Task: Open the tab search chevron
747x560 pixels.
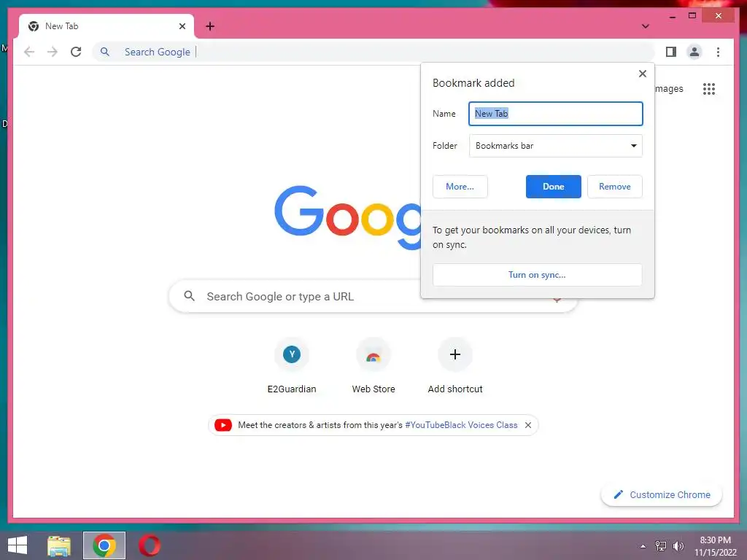Action: point(645,26)
